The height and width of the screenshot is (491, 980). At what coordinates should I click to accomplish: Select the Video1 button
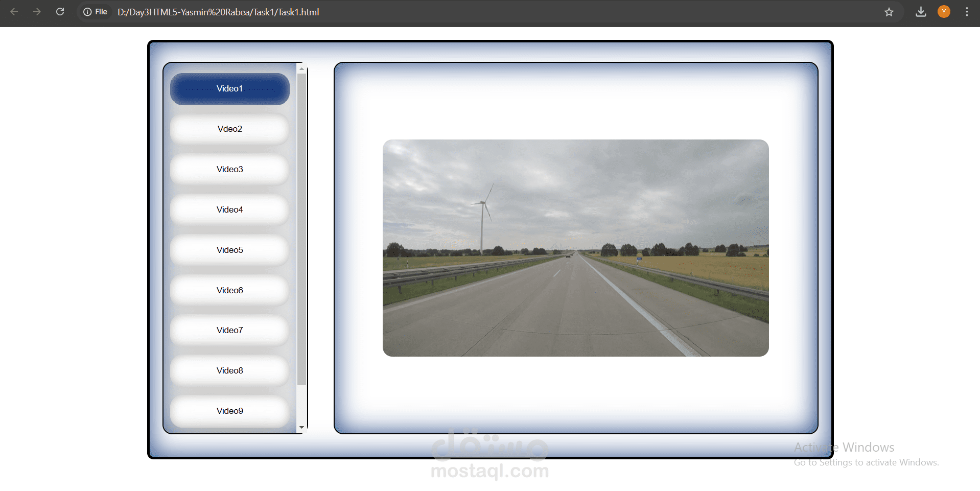tap(229, 88)
